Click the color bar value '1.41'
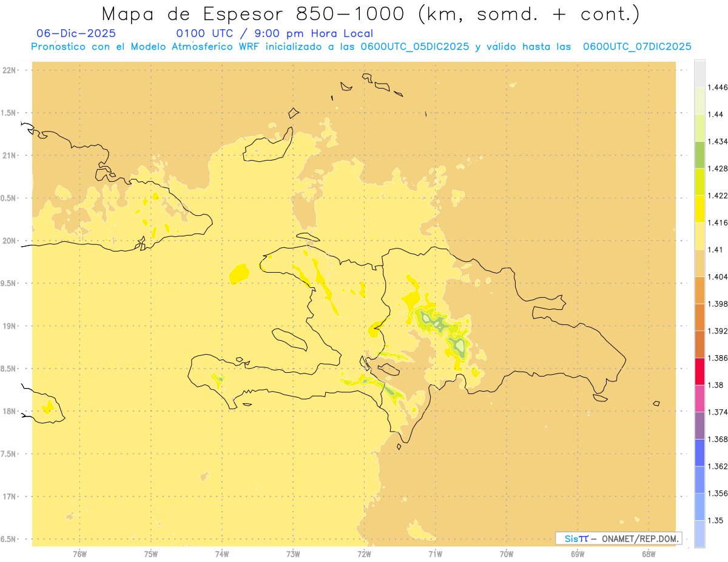 716,250
